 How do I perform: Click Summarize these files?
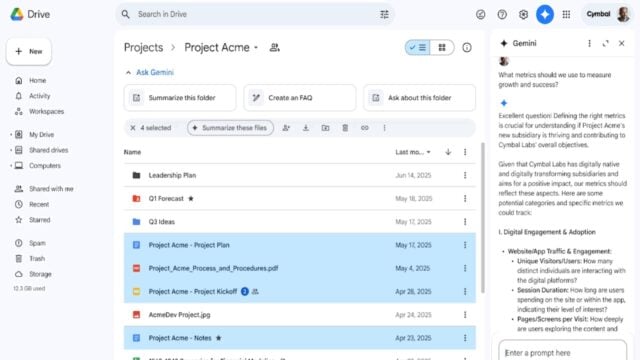230,128
